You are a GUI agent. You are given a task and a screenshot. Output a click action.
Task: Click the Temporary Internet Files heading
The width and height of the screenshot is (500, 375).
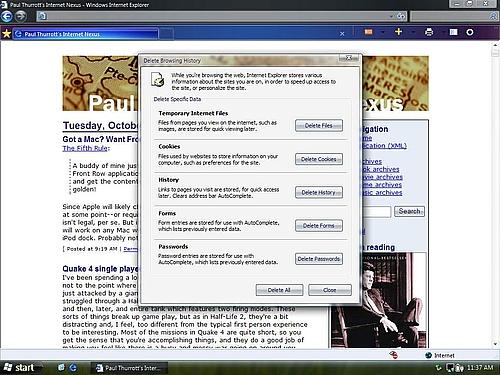[x=193, y=113]
